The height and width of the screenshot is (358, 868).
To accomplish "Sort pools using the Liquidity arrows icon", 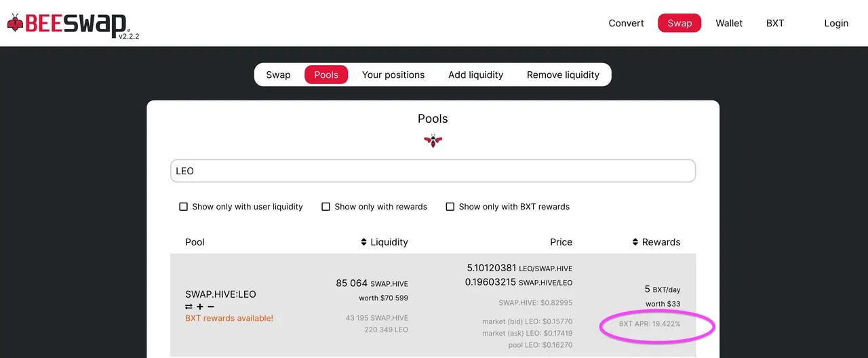I will pos(363,242).
